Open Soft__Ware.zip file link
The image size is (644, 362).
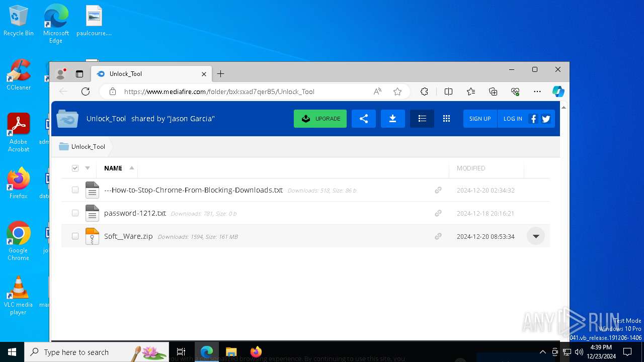(128, 236)
